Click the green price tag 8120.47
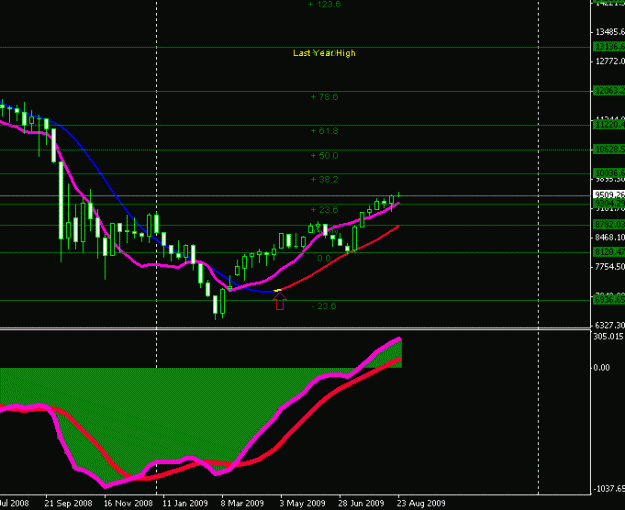Screen dimensions: 625x510 pos(609,252)
